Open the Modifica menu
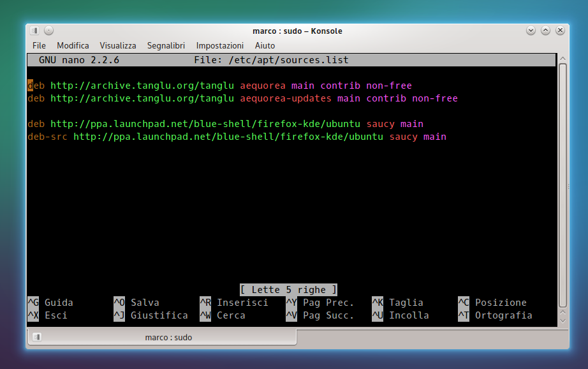Screen dimensions: 588x369 73,45
